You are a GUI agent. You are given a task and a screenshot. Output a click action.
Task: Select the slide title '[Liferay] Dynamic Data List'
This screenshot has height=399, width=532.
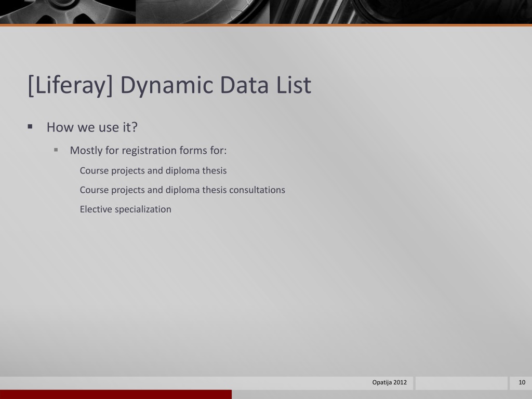169,85
